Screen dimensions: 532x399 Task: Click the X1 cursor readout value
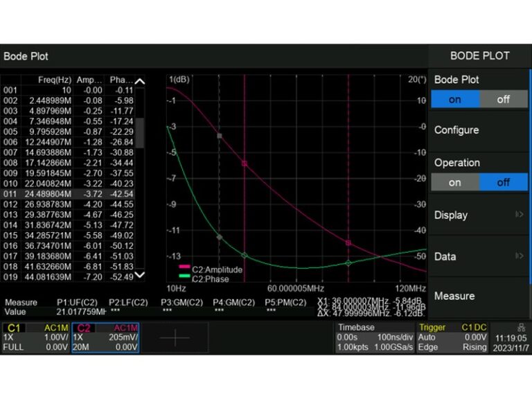point(370,301)
